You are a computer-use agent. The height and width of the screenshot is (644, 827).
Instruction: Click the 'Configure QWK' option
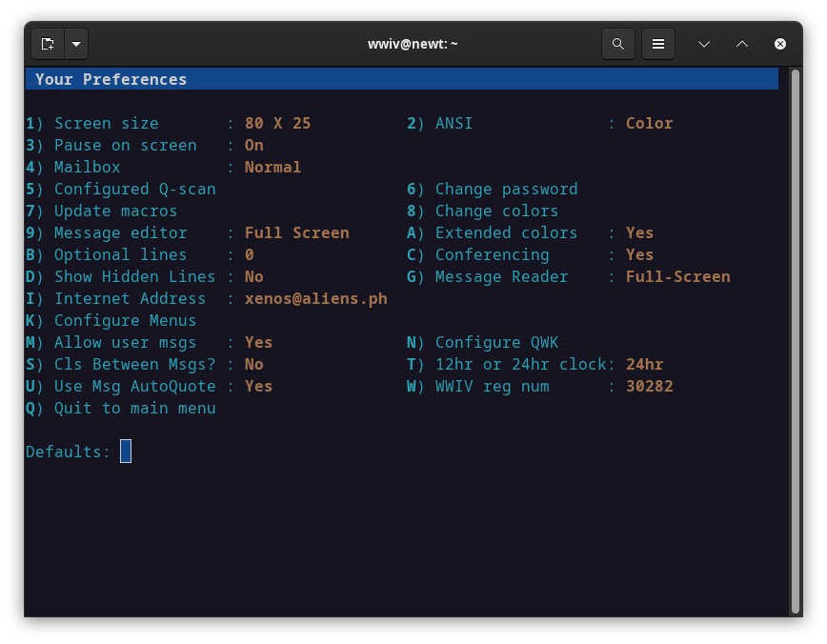coord(496,342)
